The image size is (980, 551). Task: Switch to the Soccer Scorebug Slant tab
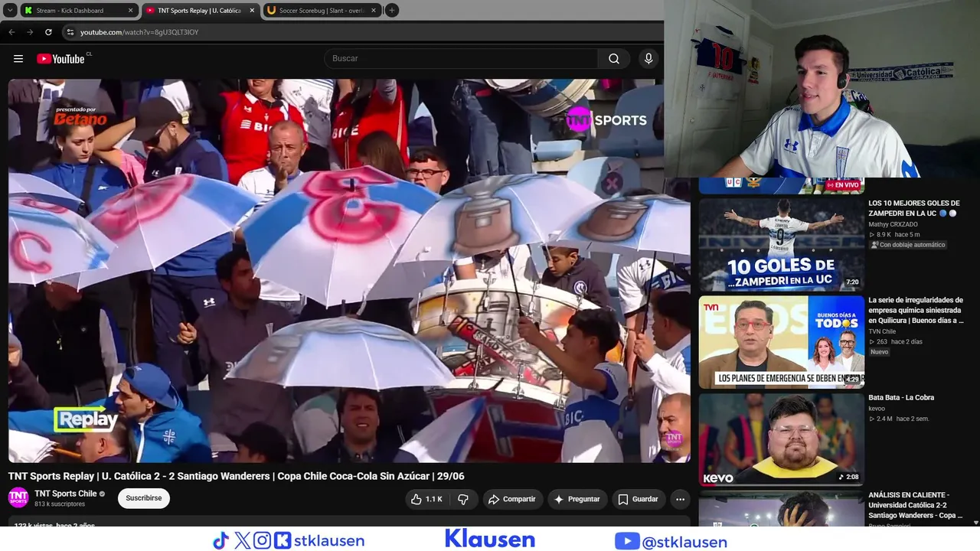pos(322,11)
